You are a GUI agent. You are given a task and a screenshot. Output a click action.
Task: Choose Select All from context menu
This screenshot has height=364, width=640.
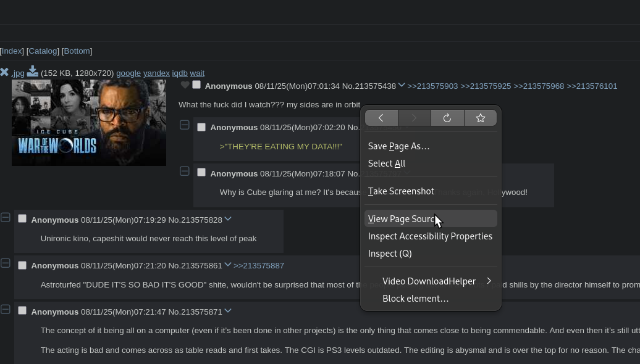click(x=431, y=163)
